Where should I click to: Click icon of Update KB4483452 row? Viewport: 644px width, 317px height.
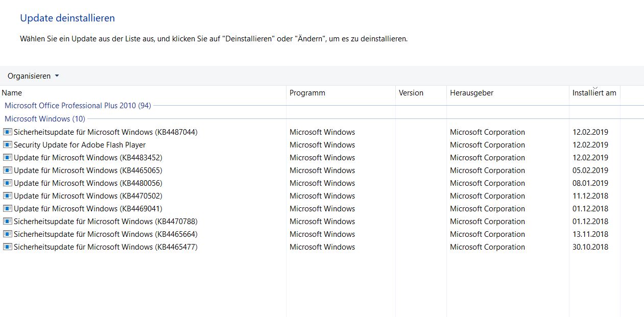[x=8, y=158]
